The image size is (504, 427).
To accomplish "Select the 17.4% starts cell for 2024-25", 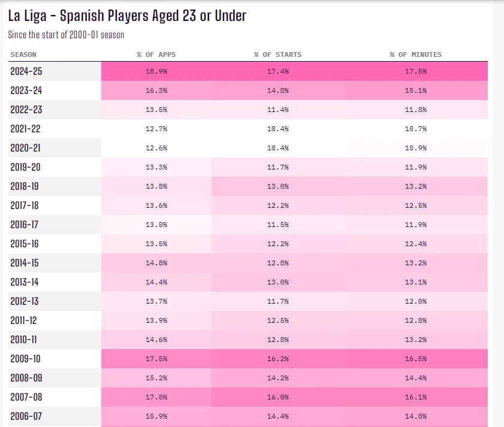I will tap(277, 71).
